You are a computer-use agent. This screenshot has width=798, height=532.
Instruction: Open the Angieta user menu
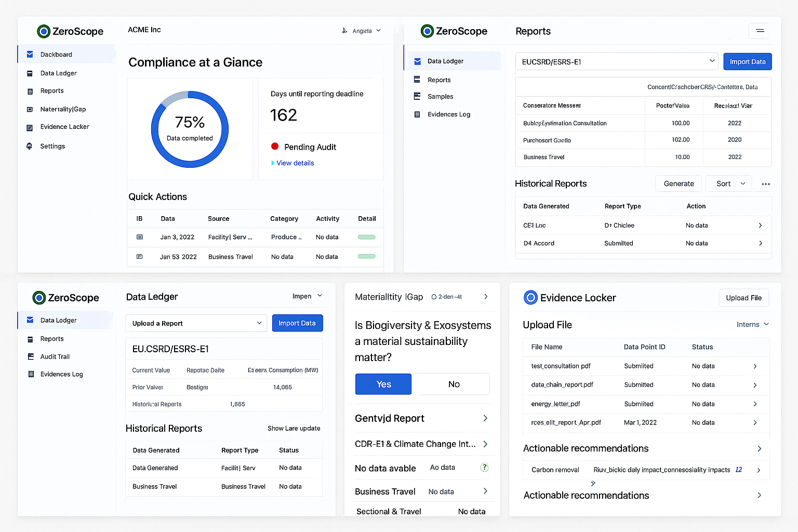pyautogui.click(x=362, y=31)
